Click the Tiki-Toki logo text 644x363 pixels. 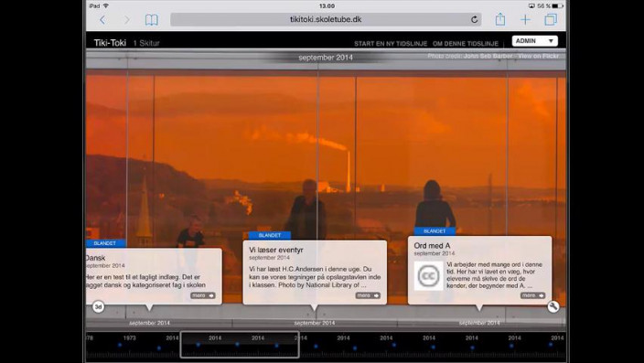pyautogui.click(x=110, y=43)
